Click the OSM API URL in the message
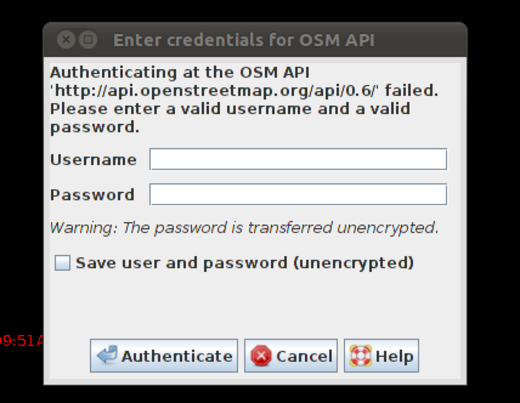 [x=214, y=91]
